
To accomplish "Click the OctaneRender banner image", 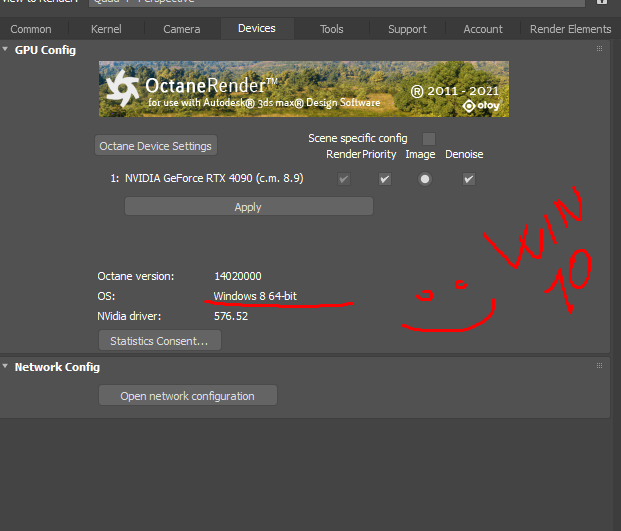I will coord(304,89).
